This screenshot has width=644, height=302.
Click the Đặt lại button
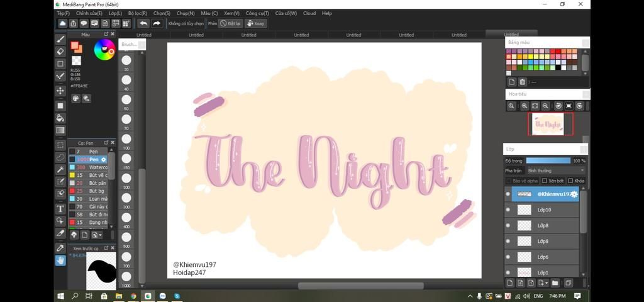click(230, 23)
